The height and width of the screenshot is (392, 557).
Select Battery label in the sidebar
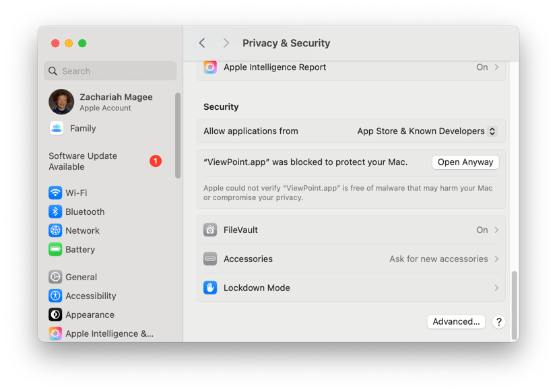80,249
